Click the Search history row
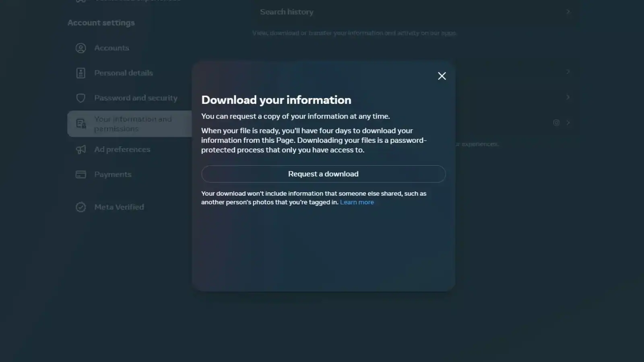 pos(287,12)
